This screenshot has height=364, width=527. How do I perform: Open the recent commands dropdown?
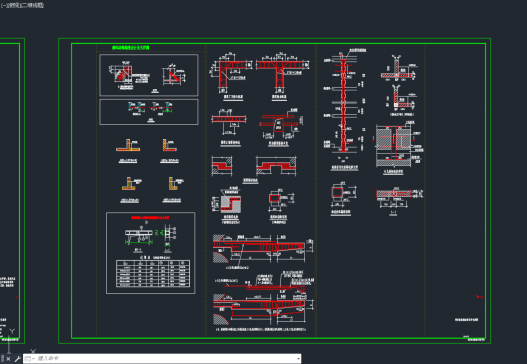coord(29,359)
